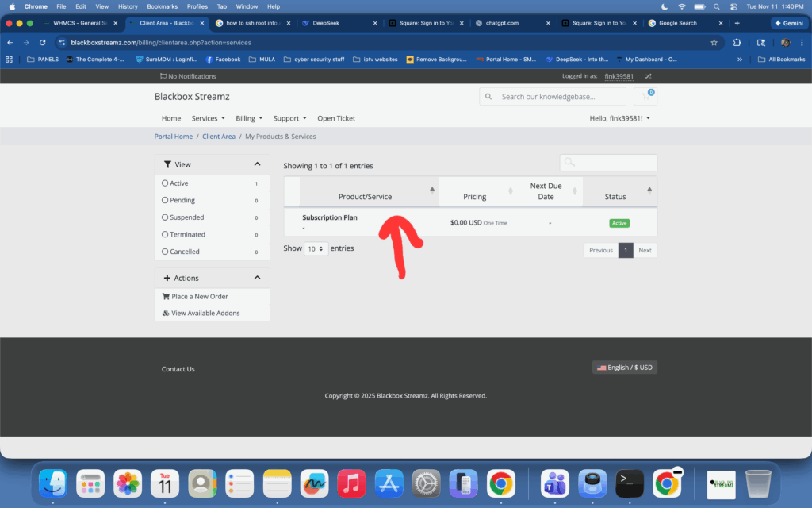812x508 pixels.
Task: Expand the Billing dropdown in navigation
Action: [x=249, y=118]
